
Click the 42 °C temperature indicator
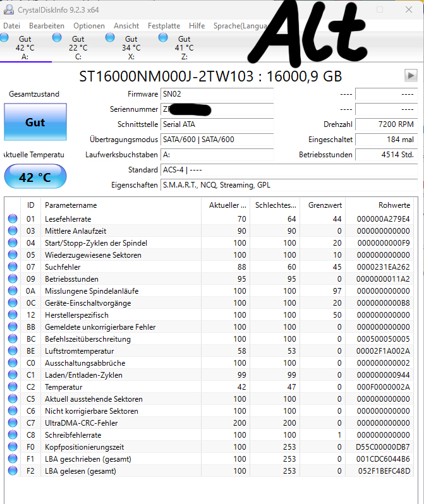(x=35, y=177)
